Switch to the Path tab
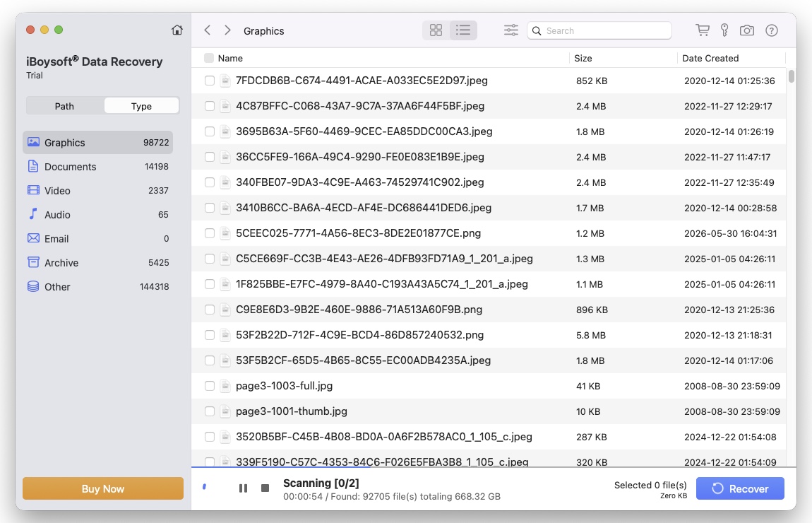 coord(64,106)
